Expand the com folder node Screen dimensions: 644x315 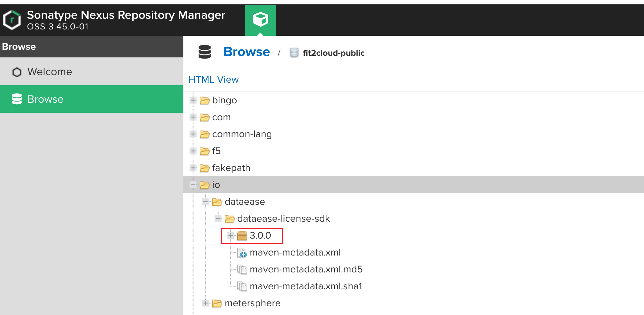click(193, 117)
